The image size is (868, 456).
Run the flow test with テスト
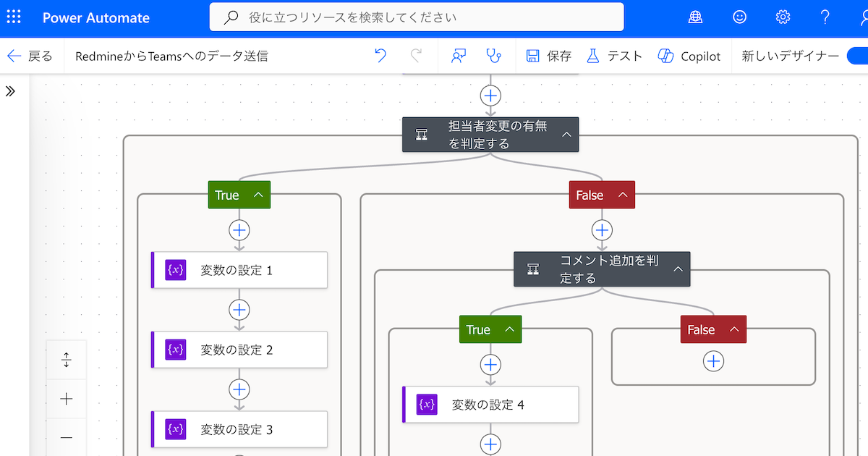[614, 56]
